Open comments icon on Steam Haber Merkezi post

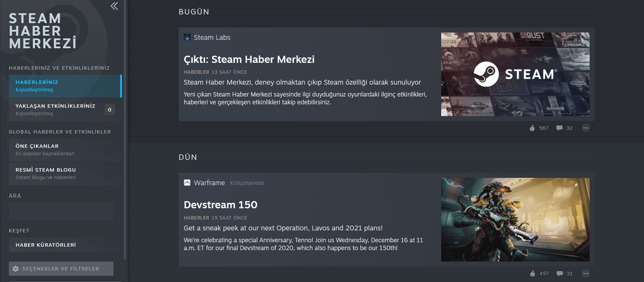(x=559, y=128)
